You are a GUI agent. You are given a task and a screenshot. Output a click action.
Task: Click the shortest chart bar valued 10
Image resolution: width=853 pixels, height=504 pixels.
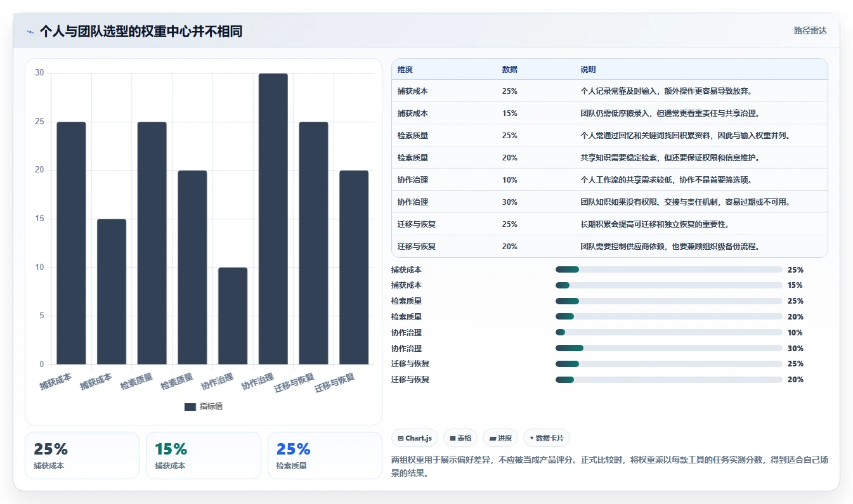233,316
